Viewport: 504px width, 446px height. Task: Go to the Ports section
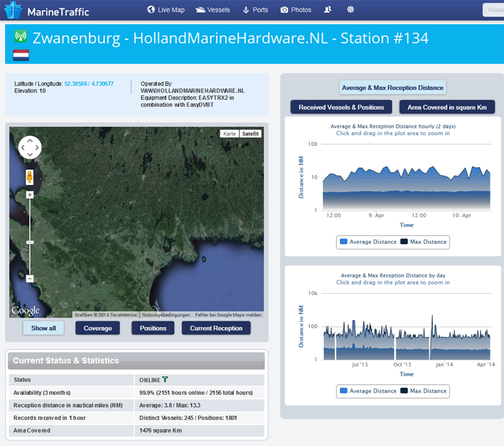pyautogui.click(x=255, y=10)
